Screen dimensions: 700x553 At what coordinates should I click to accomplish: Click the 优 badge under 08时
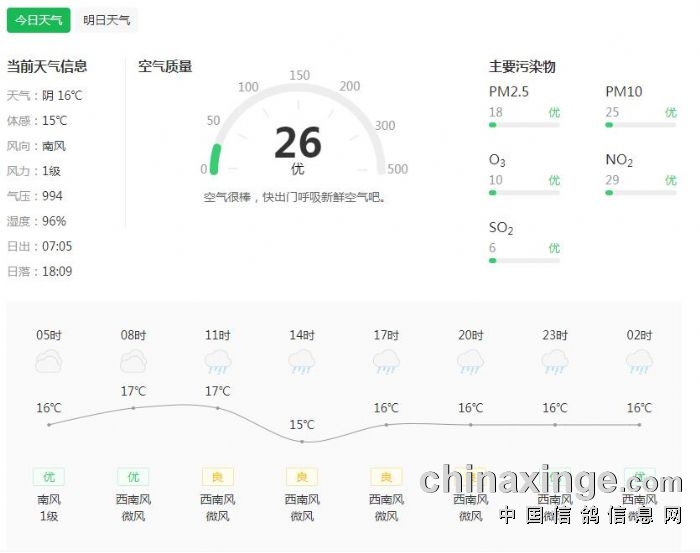pos(133,477)
